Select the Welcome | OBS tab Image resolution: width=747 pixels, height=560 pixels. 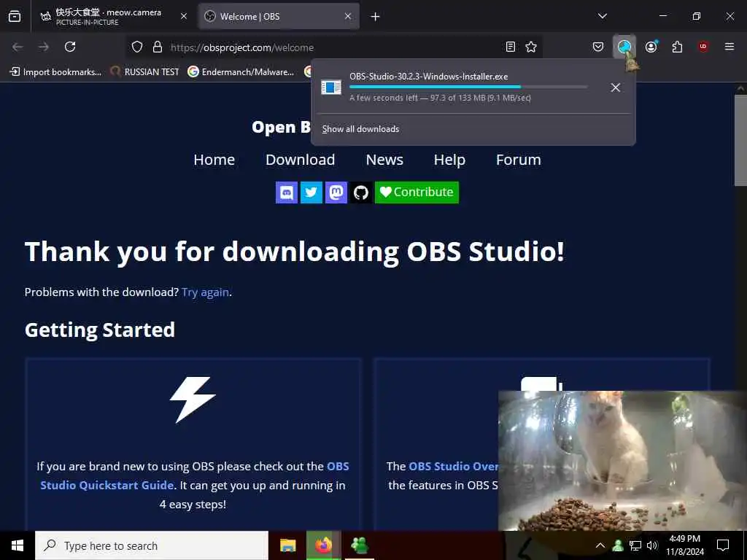(x=279, y=17)
